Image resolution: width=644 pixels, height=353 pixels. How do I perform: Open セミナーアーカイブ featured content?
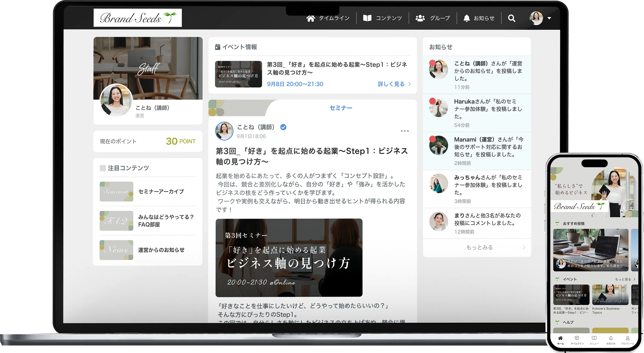pyautogui.click(x=148, y=191)
